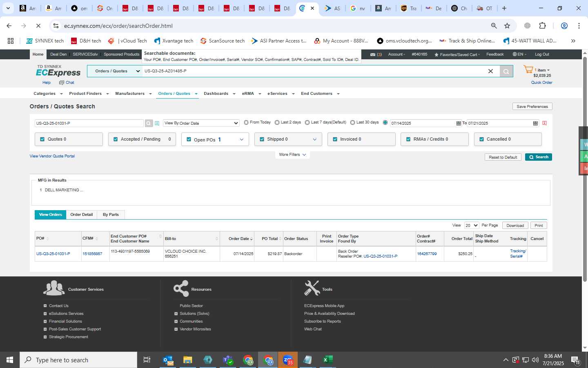Select the Last 30 days radio button

pos(352,122)
